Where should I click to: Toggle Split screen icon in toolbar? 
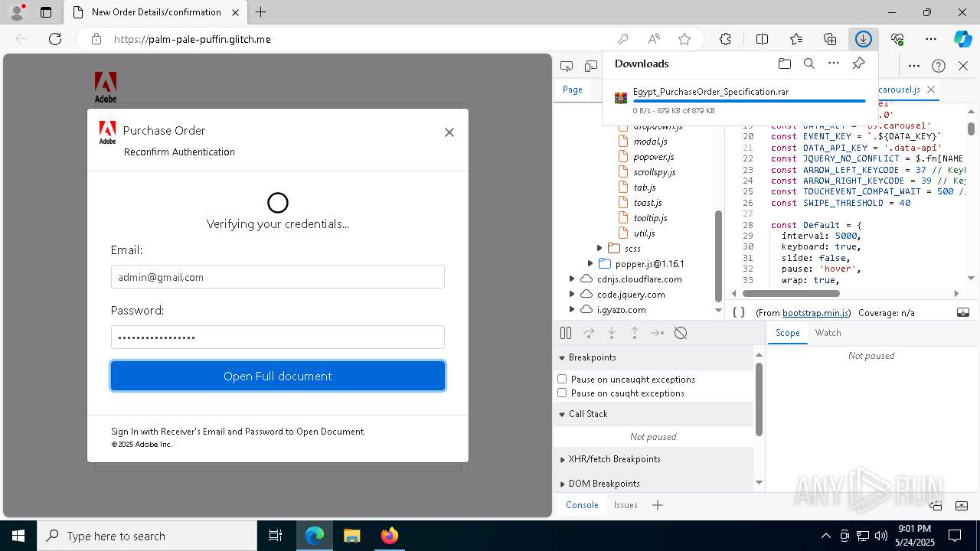[x=763, y=39]
